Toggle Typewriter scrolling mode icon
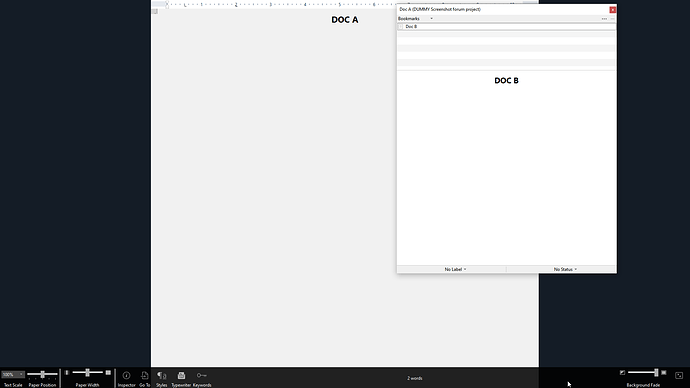Viewport: 690px width, 388px height. coord(181,375)
